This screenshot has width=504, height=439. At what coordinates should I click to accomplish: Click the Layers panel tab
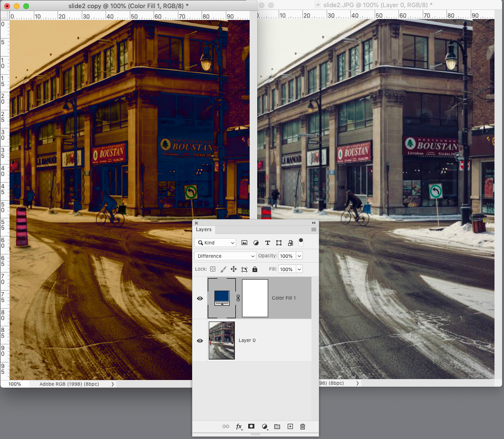pyautogui.click(x=204, y=229)
